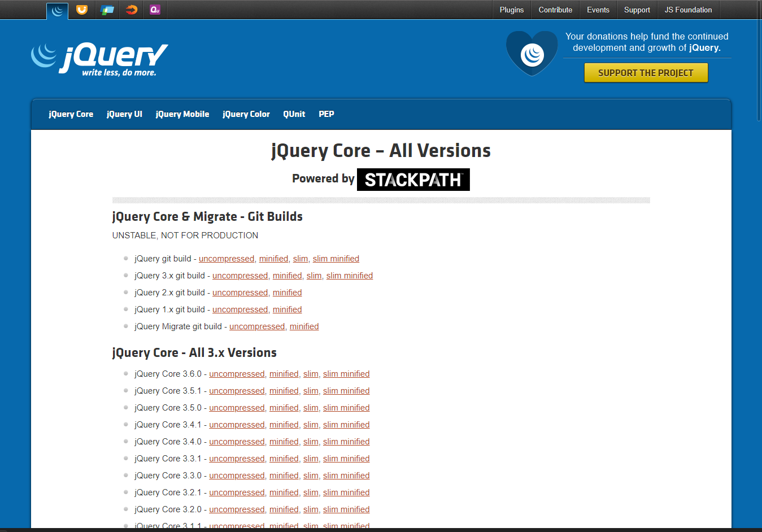
Task: Click the 'jQuery Core - All 3.x Versions' heading
Action: [194, 353]
